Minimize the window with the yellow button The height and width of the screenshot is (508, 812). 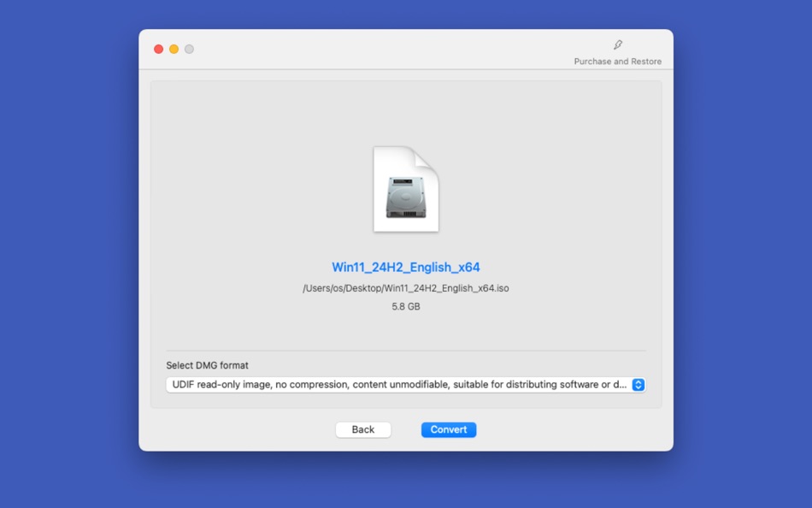174,49
